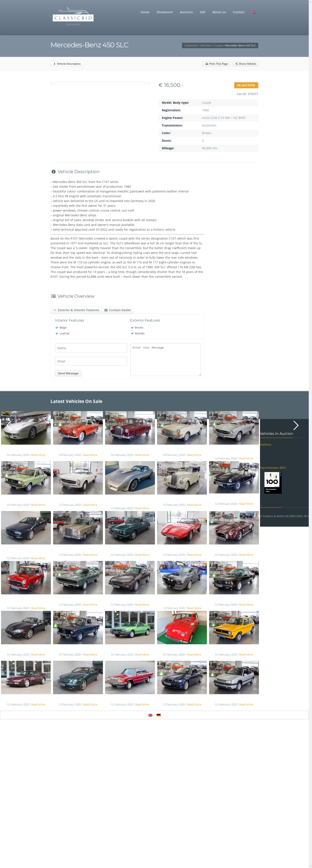312x868 pixels.
Task: Click the UK flag language icon in header
Action: pos(254,12)
